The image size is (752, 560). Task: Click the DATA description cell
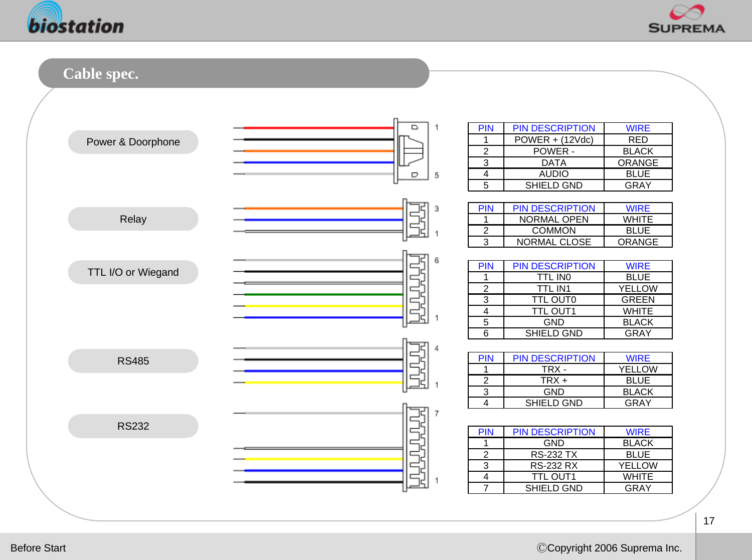(x=554, y=163)
